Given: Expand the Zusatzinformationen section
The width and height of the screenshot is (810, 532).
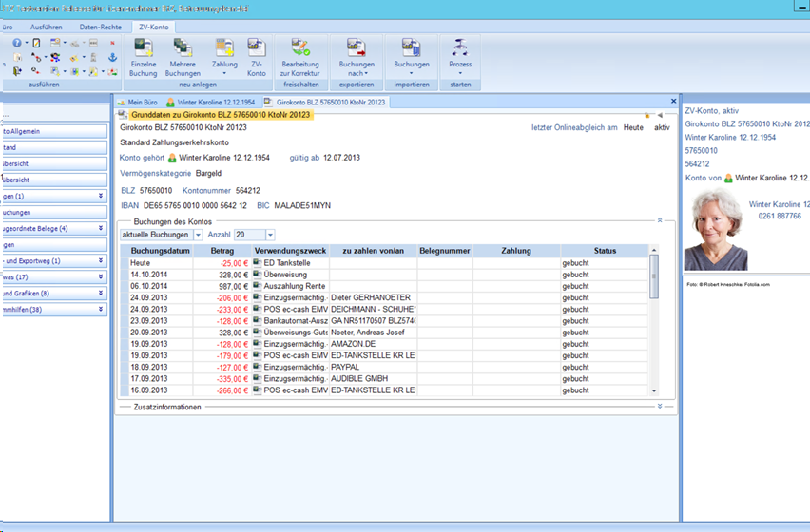Looking at the screenshot, I should coord(660,407).
